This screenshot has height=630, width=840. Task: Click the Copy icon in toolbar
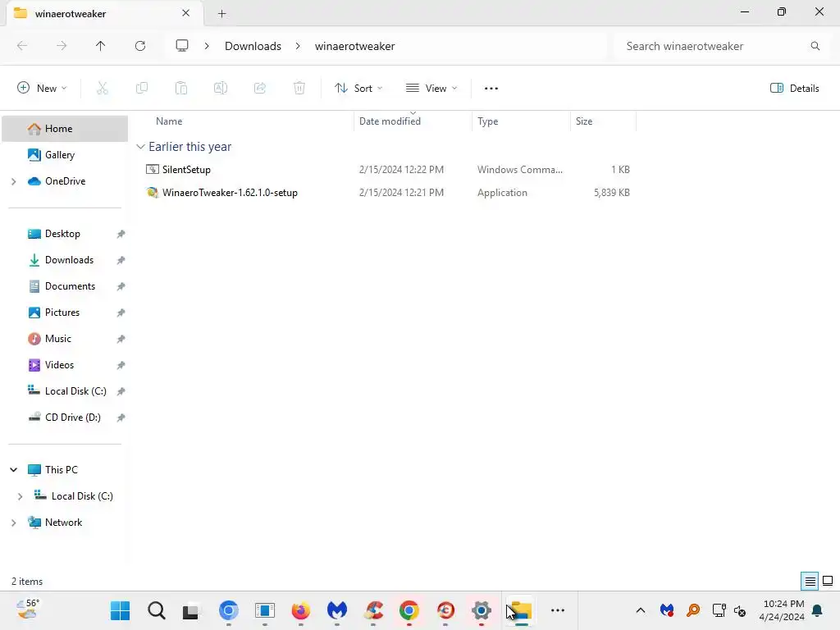point(142,89)
